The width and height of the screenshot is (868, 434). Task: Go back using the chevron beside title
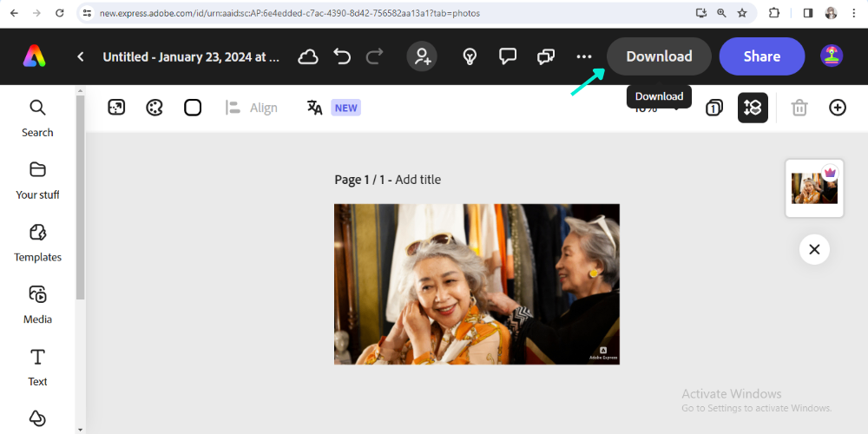point(80,56)
